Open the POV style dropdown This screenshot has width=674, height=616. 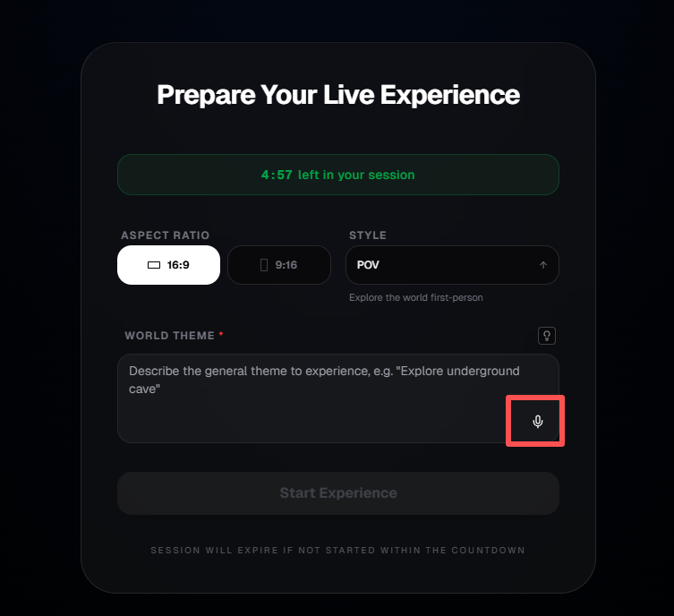[x=452, y=265]
